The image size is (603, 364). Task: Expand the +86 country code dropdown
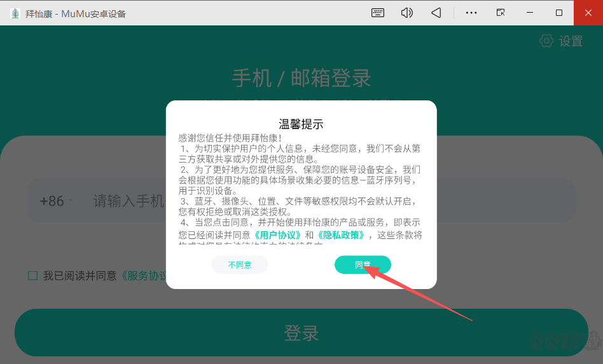click(56, 201)
